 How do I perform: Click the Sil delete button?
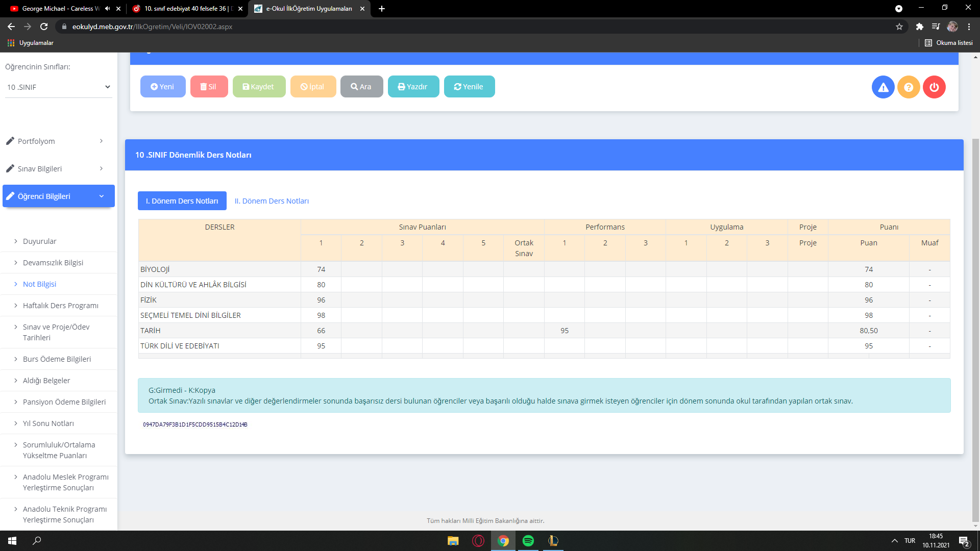[209, 87]
